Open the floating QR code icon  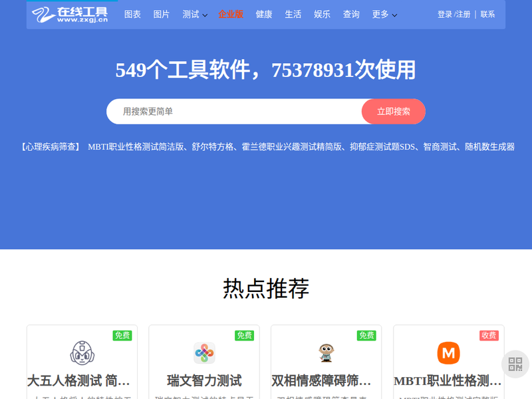pos(515,364)
